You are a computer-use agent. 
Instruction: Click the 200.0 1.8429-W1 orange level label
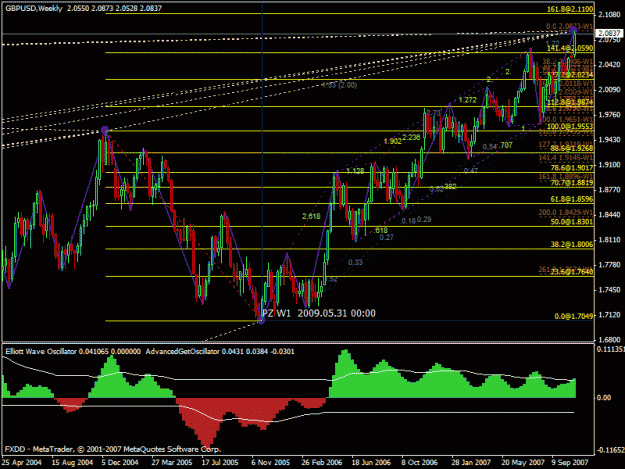[566, 213]
